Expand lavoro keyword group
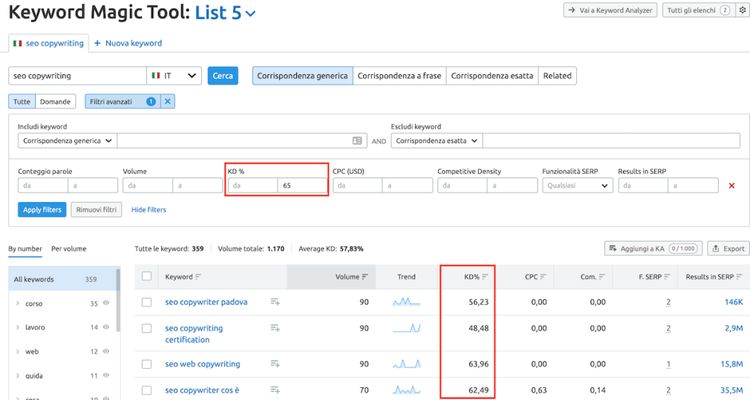Viewport: 750px width, 400px height. (18, 327)
